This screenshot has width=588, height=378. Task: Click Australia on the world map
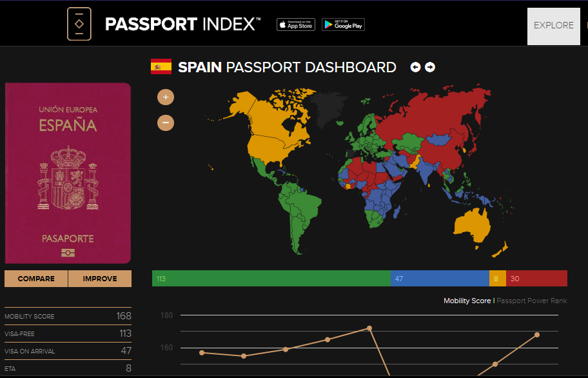pyautogui.click(x=473, y=226)
